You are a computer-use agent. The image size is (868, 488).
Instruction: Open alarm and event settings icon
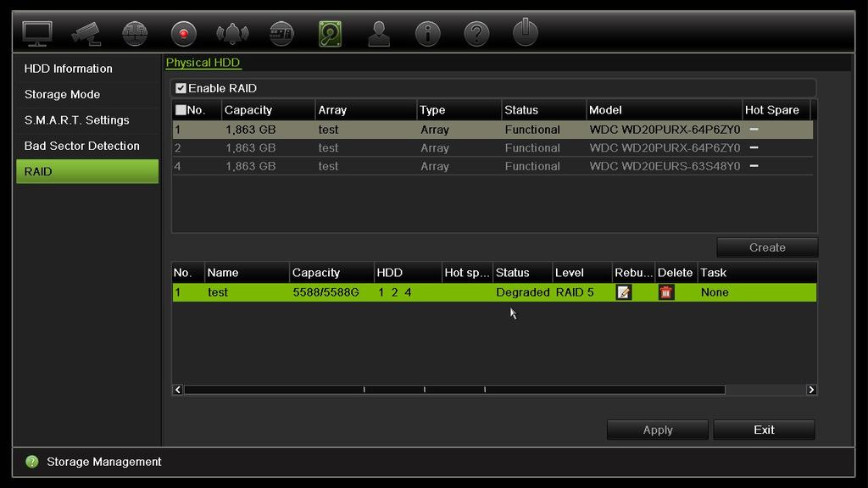tap(232, 33)
